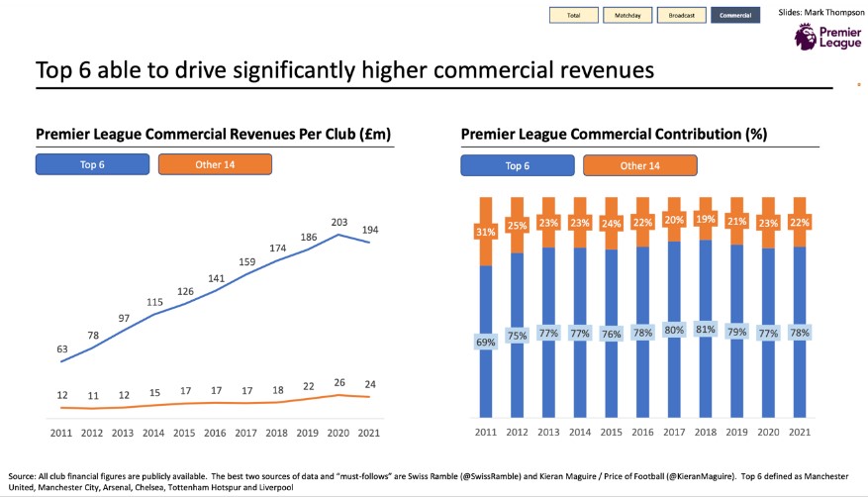Image resolution: width=868 pixels, height=497 pixels.
Task: Switch to the Total tab
Action: (574, 15)
